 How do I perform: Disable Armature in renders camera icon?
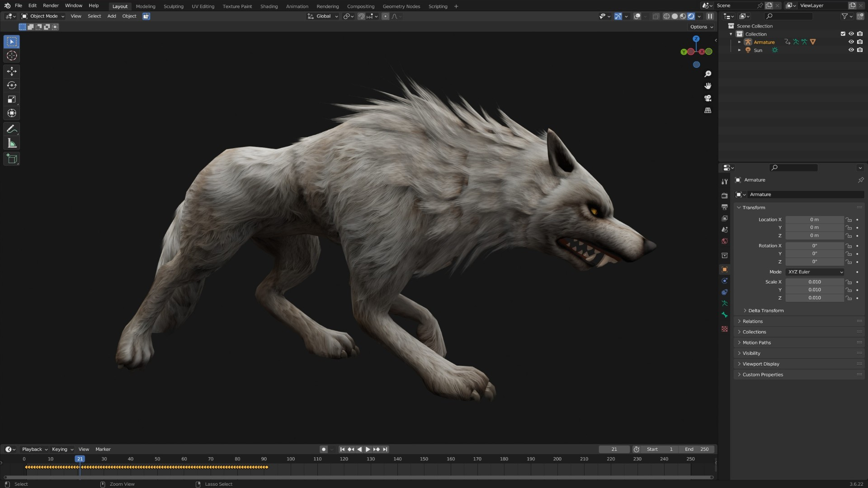click(859, 42)
